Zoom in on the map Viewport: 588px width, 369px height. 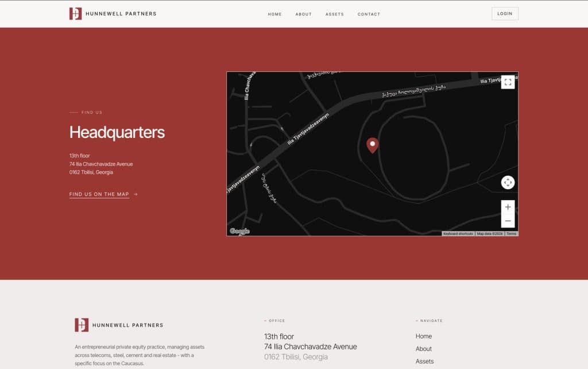click(508, 207)
